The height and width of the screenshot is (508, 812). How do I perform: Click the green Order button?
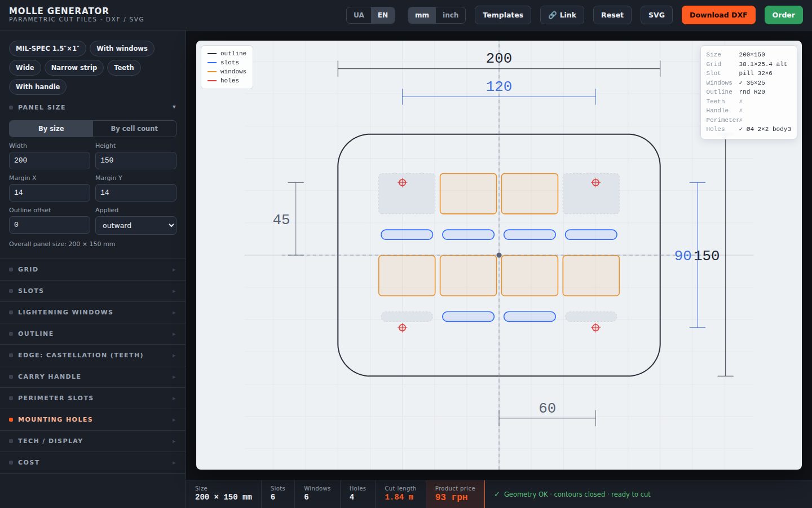pos(784,15)
